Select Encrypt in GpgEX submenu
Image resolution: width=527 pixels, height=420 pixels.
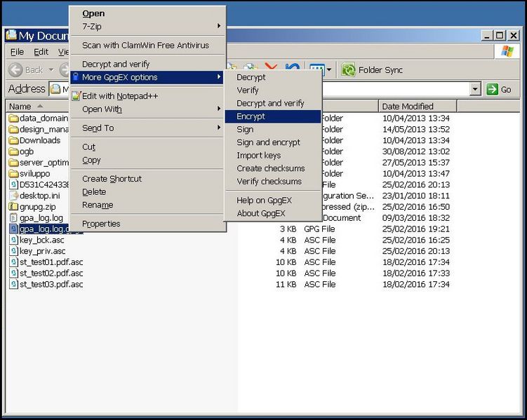pos(272,116)
